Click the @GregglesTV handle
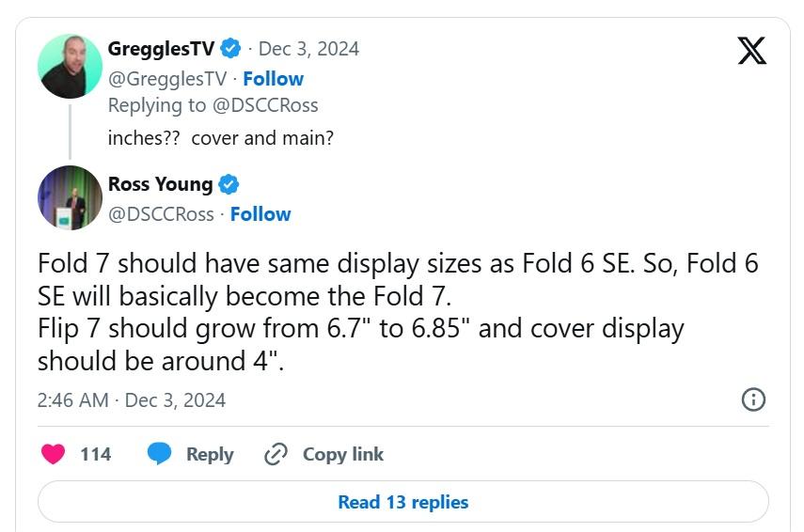The image size is (804, 532). [x=167, y=79]
